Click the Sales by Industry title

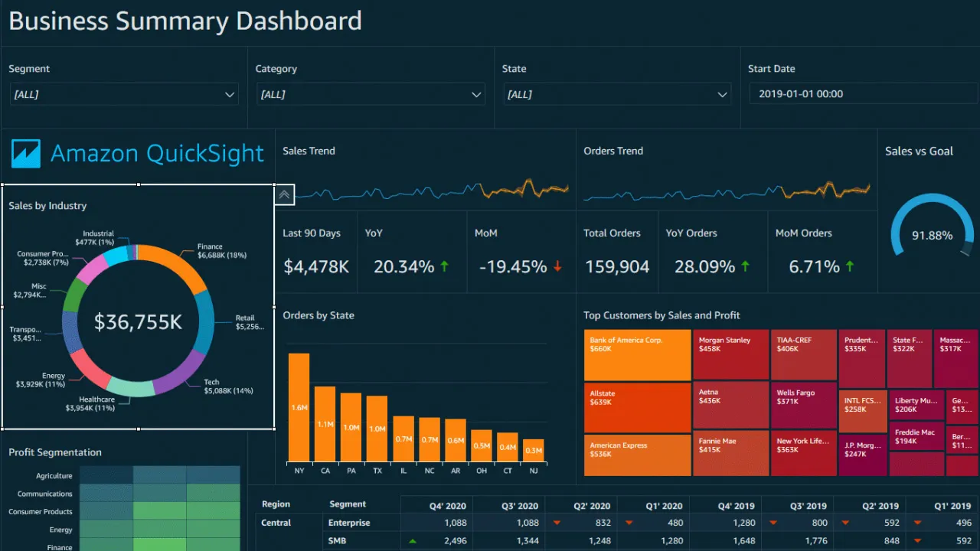click(x=47, y=206)
